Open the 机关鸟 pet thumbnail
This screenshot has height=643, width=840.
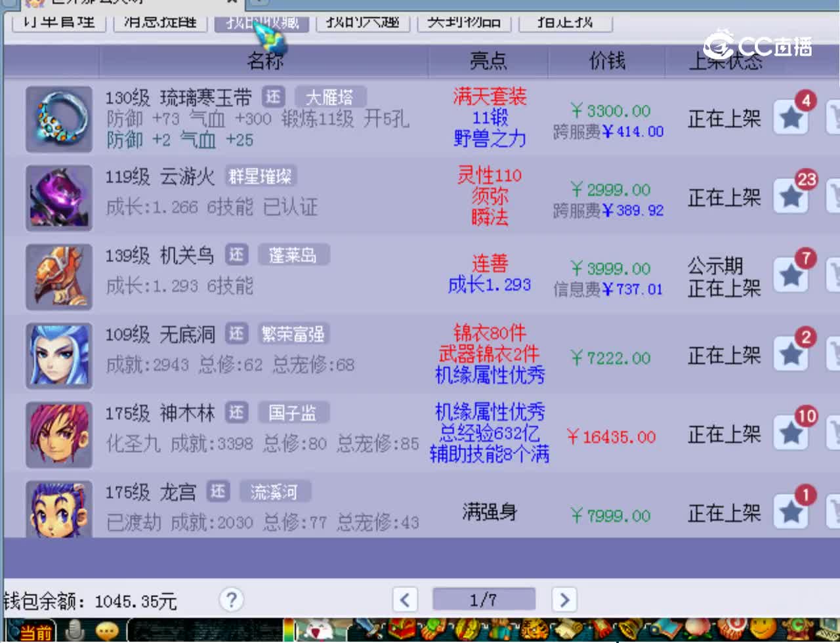point(59,277)
